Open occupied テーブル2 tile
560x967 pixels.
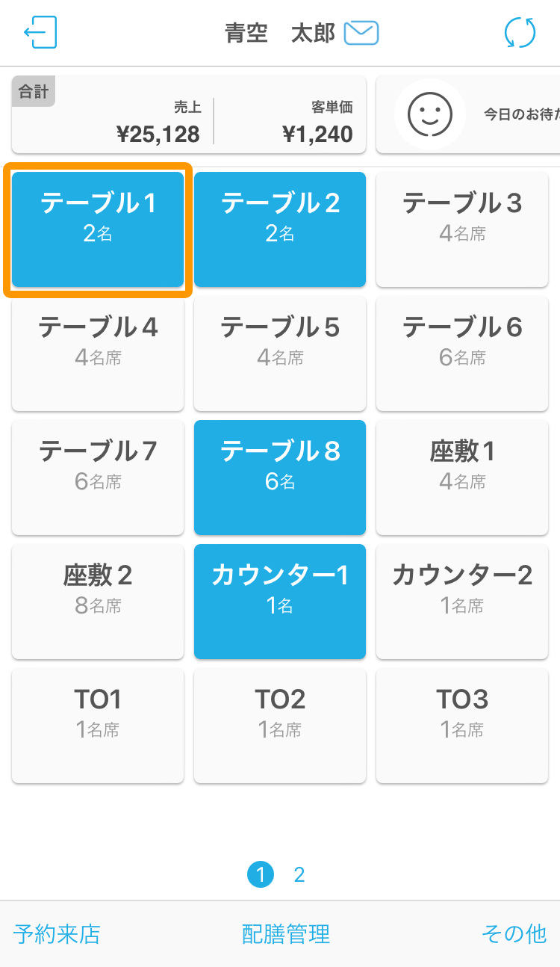point(280,229)
